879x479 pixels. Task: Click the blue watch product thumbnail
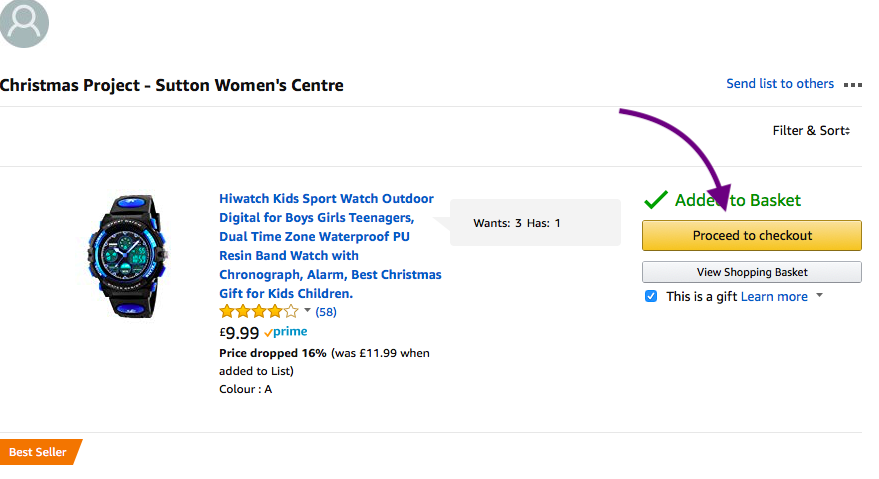tap(128, 256)
